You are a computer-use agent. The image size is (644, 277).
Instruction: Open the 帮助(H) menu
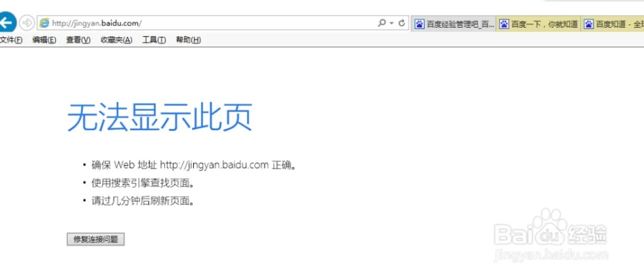coord(188,40)
